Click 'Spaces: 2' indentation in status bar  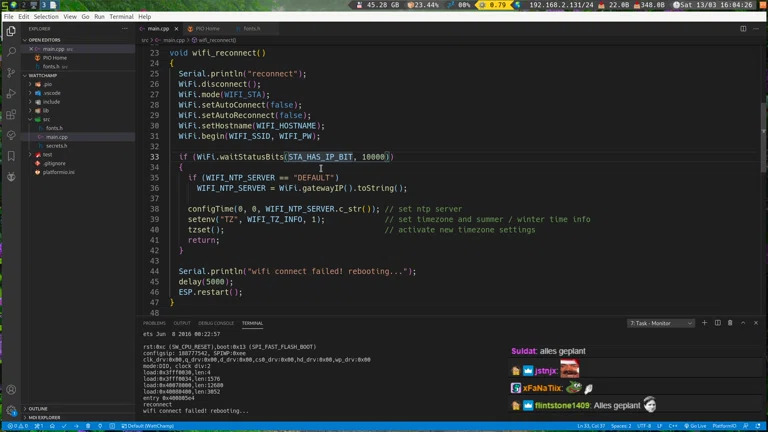click(x=621, y=426)
